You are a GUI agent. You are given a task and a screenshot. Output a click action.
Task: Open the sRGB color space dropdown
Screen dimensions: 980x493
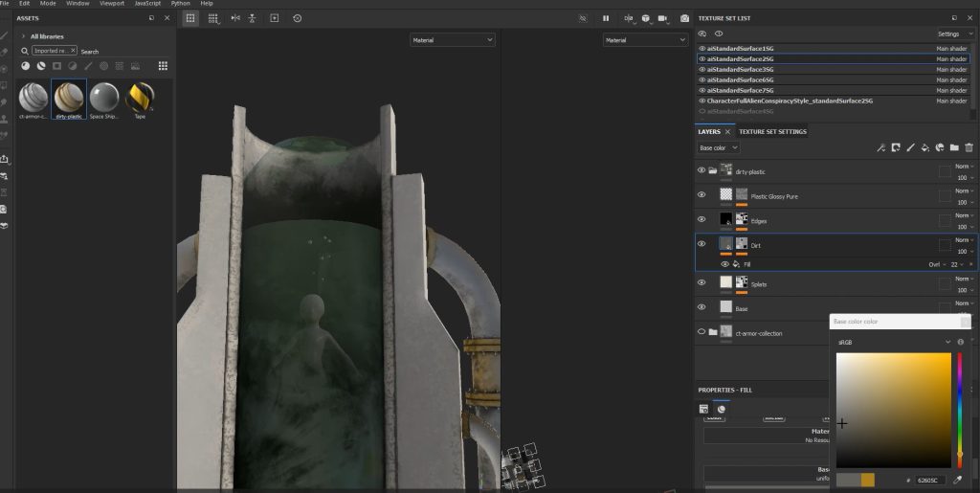pos(894,343)
